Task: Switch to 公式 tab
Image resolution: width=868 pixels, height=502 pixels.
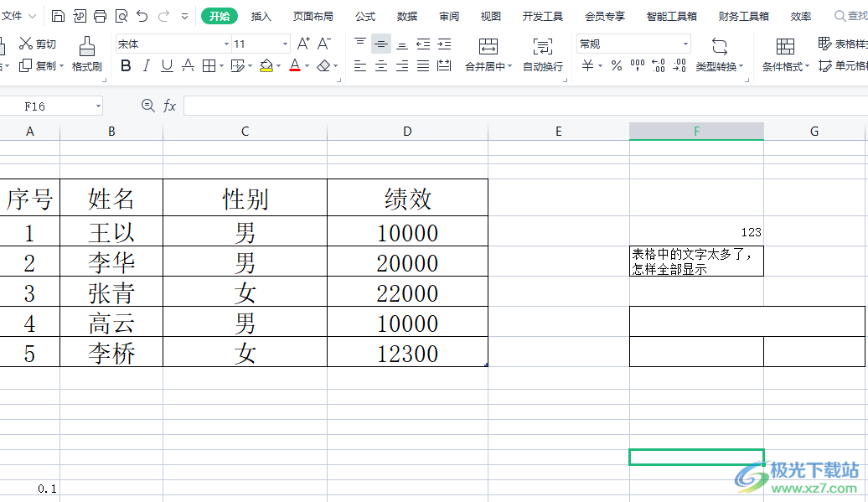Action: pyautogui.click(x=365, y=16)
